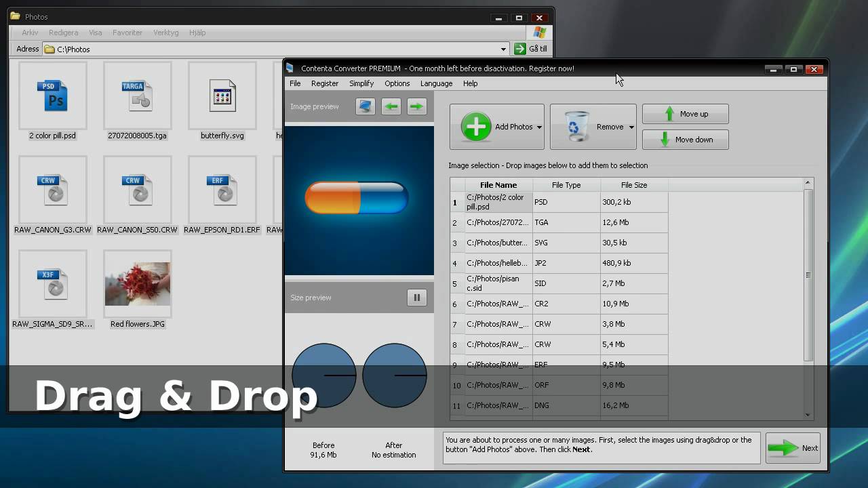Sort by File Type column header

pos(566,185)
